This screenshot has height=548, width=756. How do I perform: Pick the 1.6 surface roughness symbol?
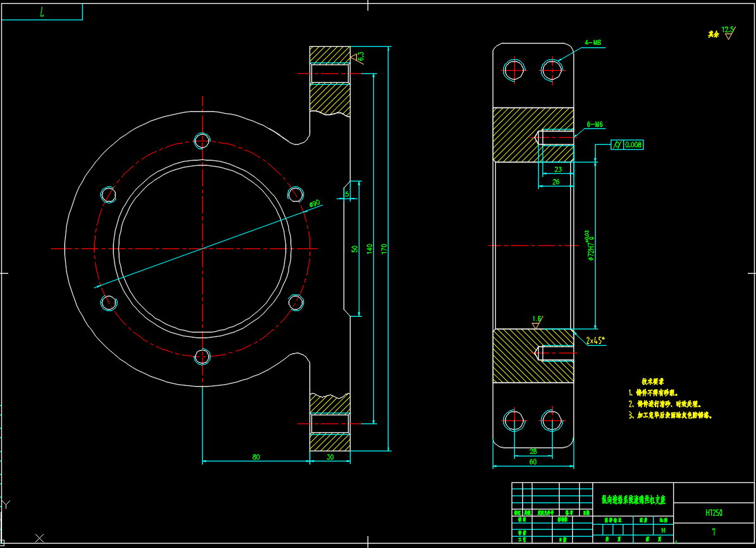(x=537, y=322)
